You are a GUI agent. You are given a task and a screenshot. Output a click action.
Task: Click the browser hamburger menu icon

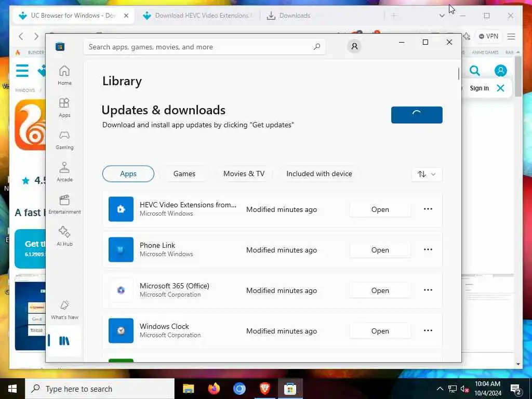pyautogui.click(x=511, y=36)
